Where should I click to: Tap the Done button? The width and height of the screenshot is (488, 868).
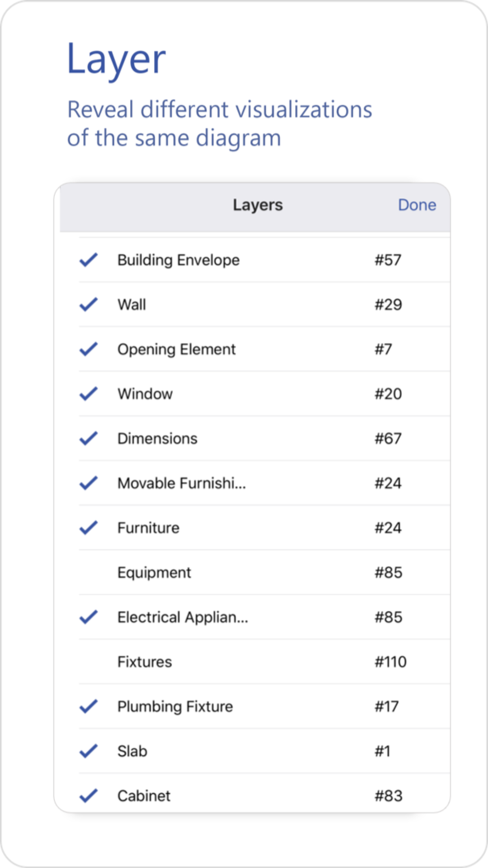pos(417,205)
